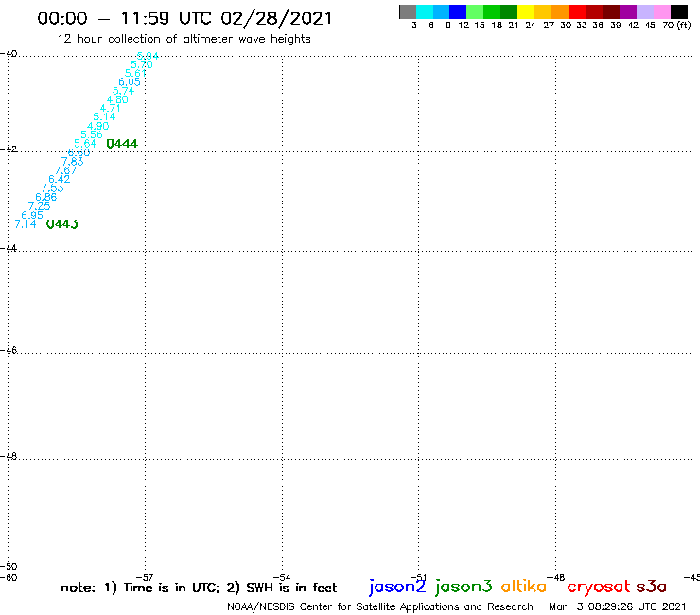Viewport: 700px width, 615px height.
Task: Click the 'note: 1) Time is in UTC' text
Action: [140, 588]
